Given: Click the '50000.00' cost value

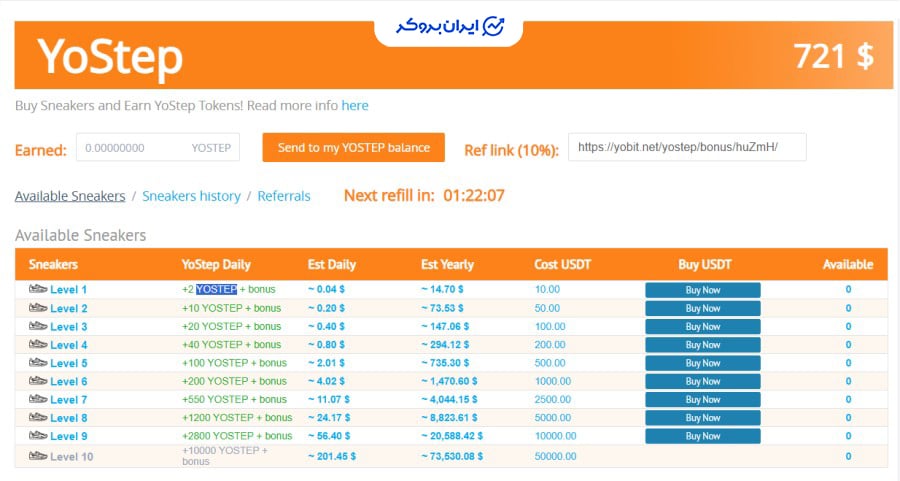Looking at the screenshot, I should [556, 456].
